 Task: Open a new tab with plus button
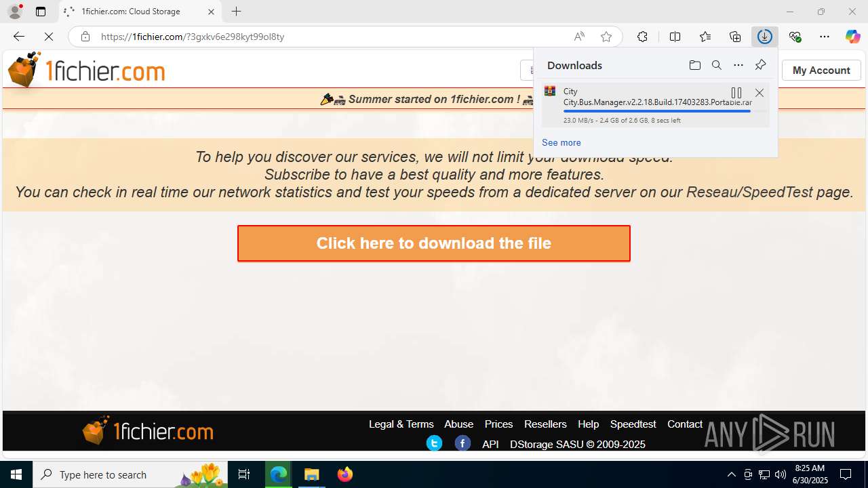[x=236, y=12]
